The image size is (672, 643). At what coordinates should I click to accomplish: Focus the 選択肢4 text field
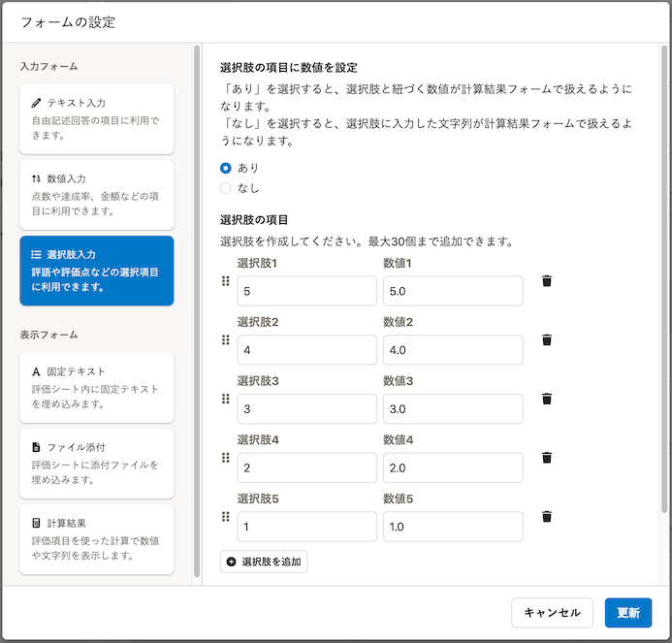(x=306, y=467)
